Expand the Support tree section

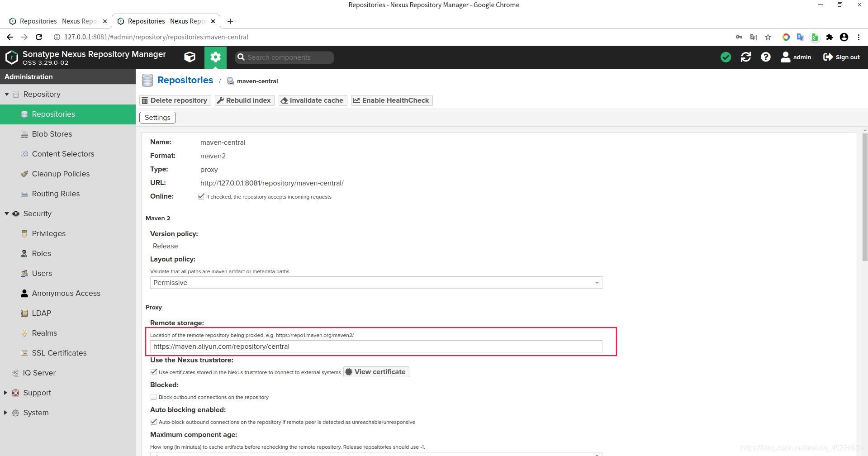[6, 393]
